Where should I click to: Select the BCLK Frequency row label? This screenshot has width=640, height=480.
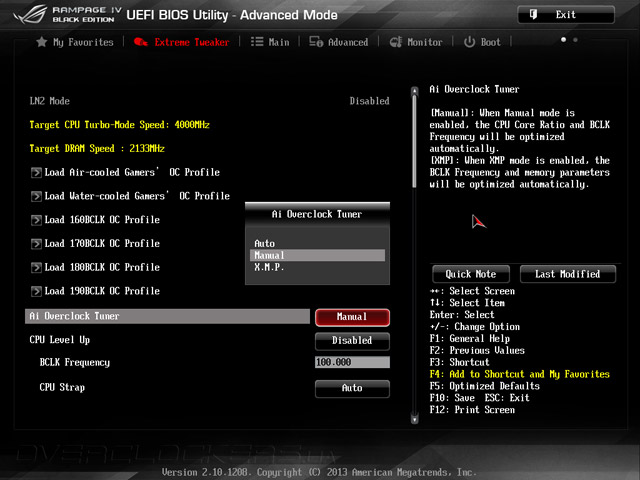[x=75, y=363]
